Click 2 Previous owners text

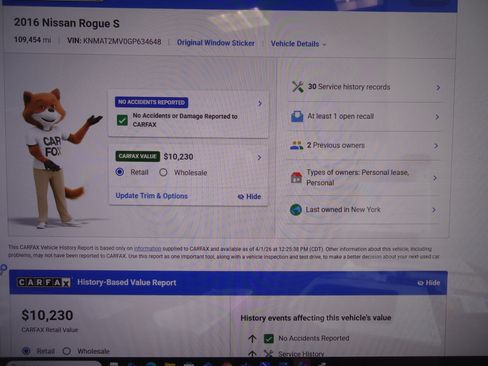coord(336,145)
